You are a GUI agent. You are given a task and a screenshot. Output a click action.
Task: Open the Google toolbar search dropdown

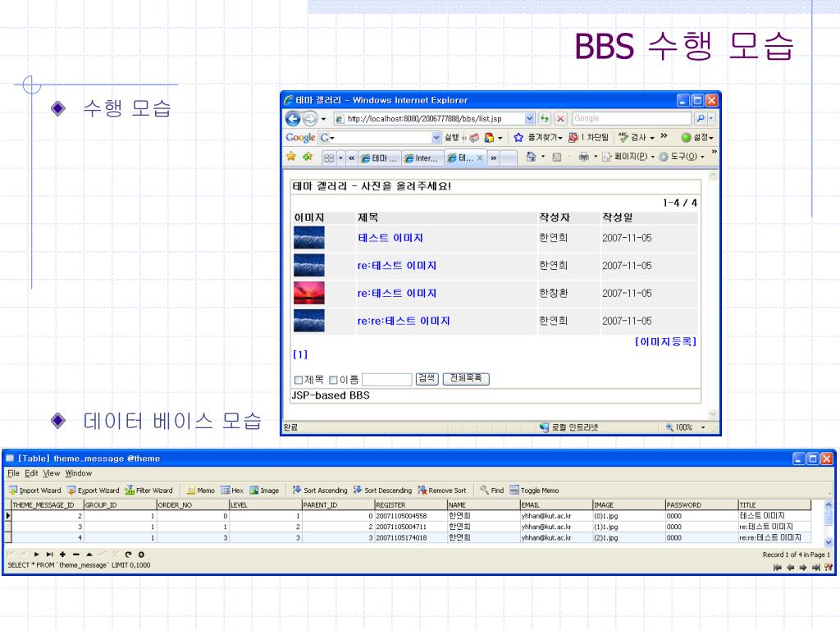(436, 138)
